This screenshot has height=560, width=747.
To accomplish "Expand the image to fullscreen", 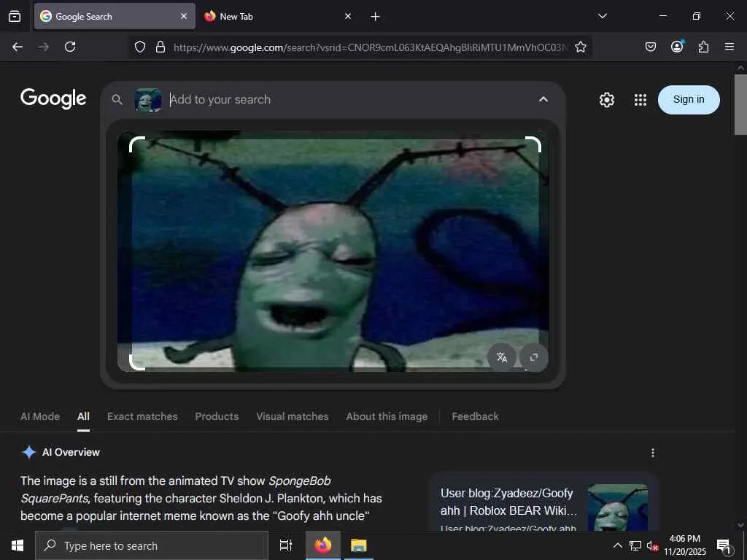I will 533,357.
